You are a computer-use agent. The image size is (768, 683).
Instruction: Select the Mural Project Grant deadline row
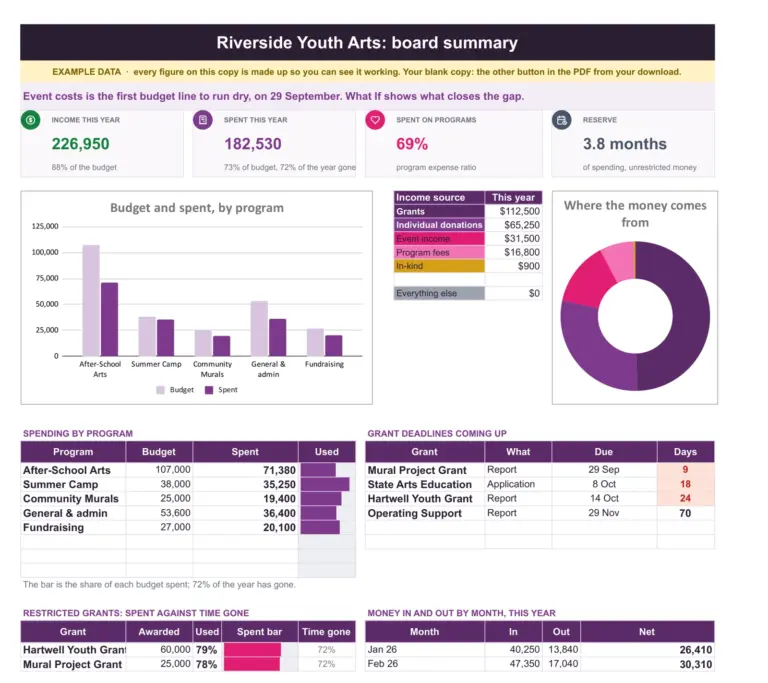(540, 470)
